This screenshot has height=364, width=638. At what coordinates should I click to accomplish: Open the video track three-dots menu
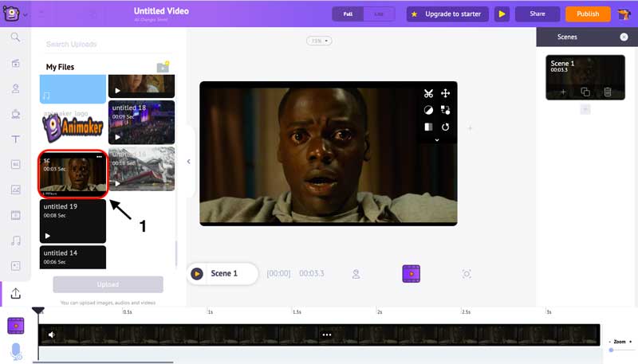327,335
